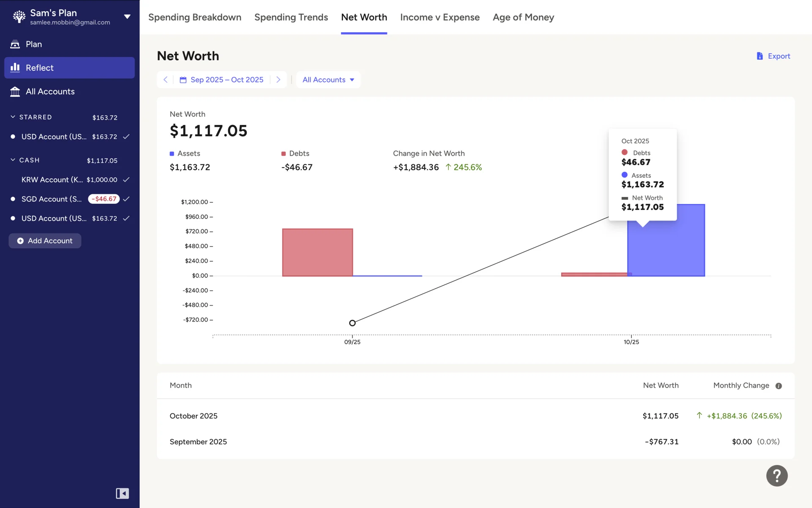Open the Income v Expense tab
Image resolution: width=812 pixels, height=508 pixels.
[439, 17]
